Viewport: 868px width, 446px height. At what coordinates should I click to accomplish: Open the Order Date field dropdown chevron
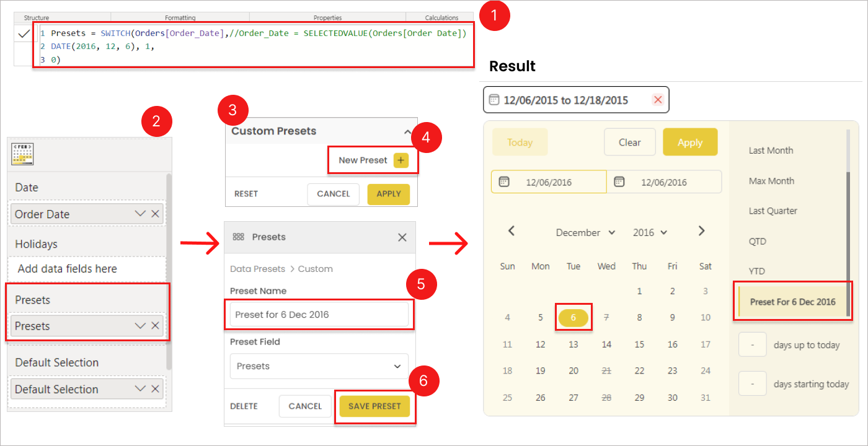coord(140,214)
